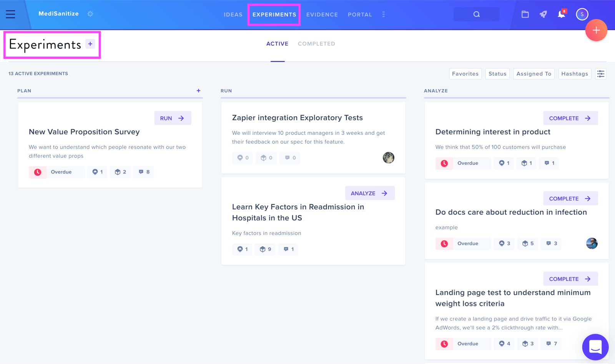This screenshot has height=364, width=615.
Task: Open the folder icon in header
Action: tap(525, 14)
